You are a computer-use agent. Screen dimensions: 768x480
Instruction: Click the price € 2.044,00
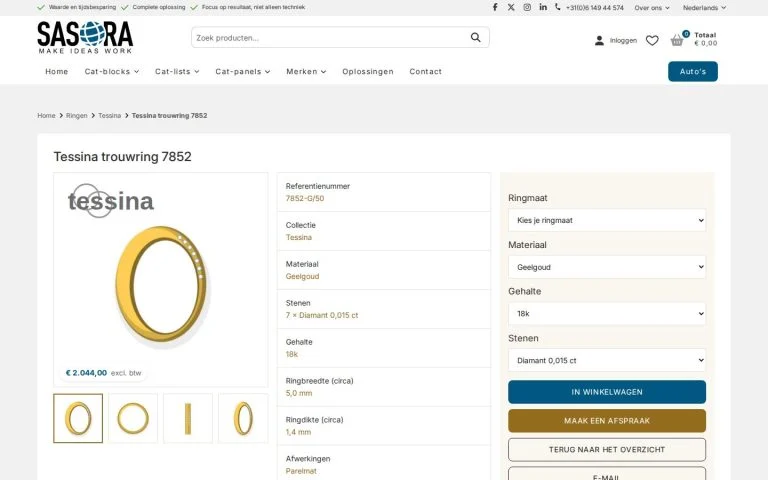pos(86,373)
